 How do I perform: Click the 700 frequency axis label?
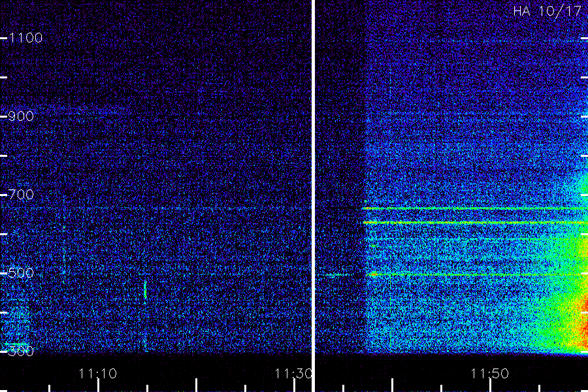pyautogui.click(x=21, y=195)
